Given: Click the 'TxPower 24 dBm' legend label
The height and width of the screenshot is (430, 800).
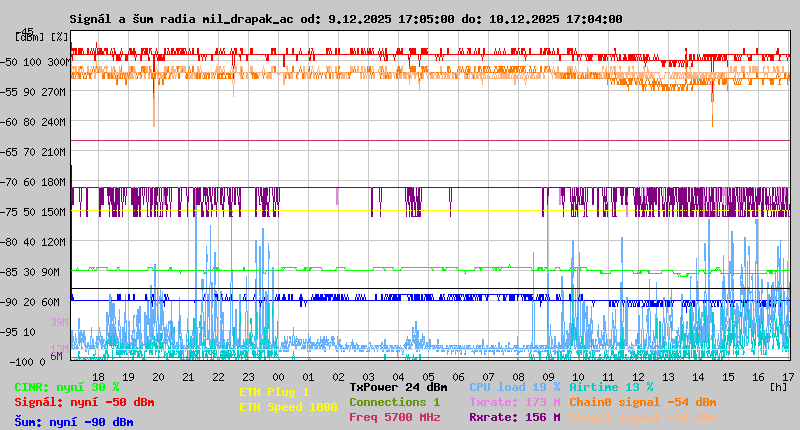Looking at the screenshot, I should point(398,387).
